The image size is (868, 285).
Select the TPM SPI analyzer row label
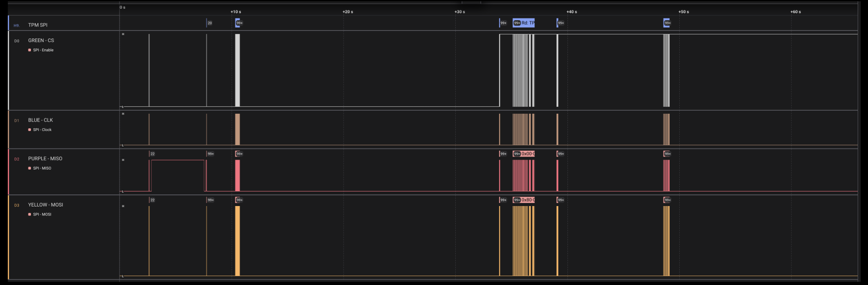[x=38, y=25]
